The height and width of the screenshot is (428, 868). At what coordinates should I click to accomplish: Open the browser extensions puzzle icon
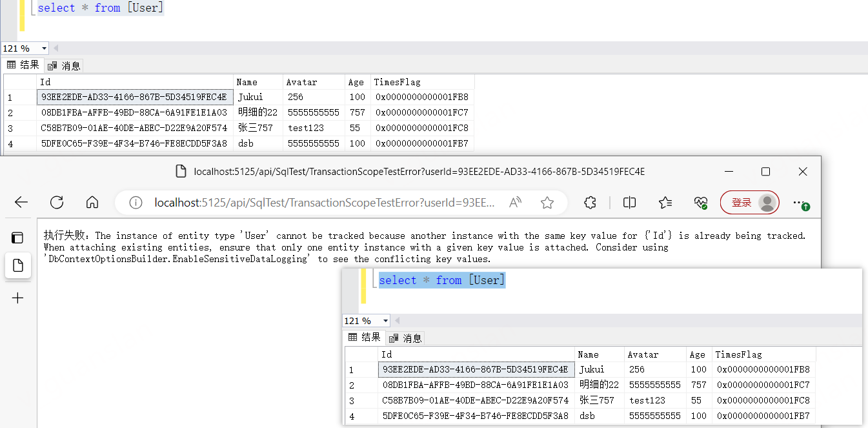click(x=590, y=203)
